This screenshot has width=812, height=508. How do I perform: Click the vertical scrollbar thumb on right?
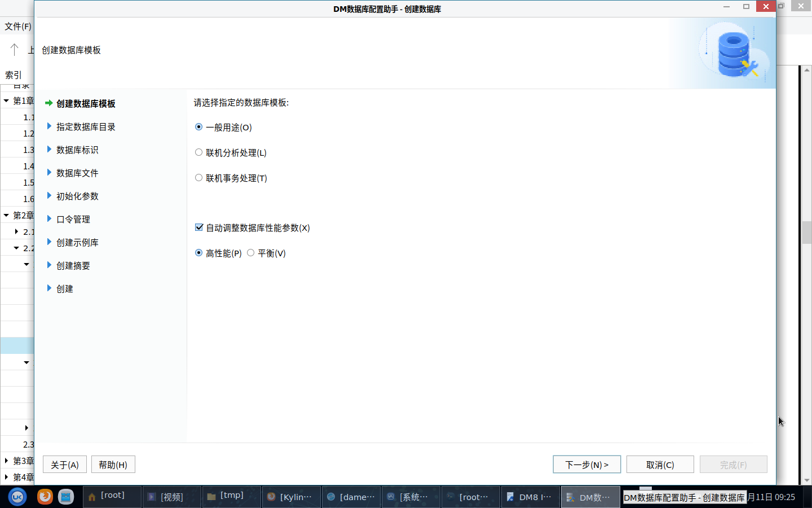click(x=806, y=232)
